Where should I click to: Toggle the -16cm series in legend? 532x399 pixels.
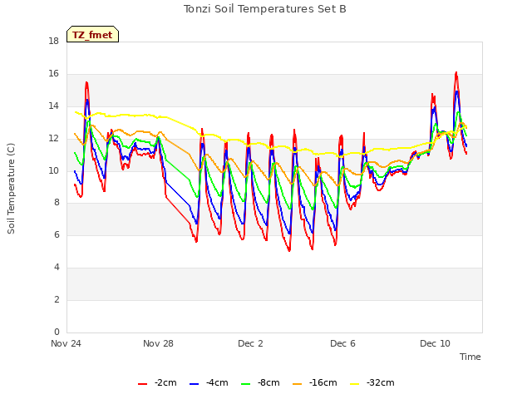(314, 383)
